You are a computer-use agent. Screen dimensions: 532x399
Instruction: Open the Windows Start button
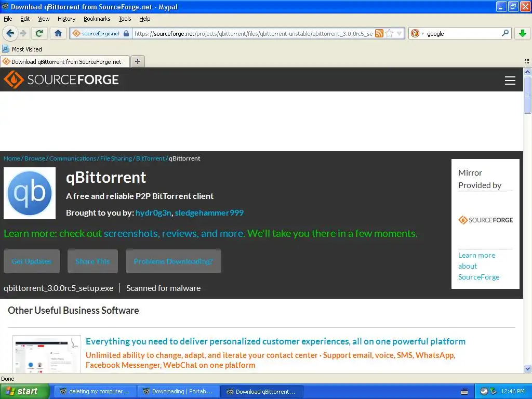point(24,391)
